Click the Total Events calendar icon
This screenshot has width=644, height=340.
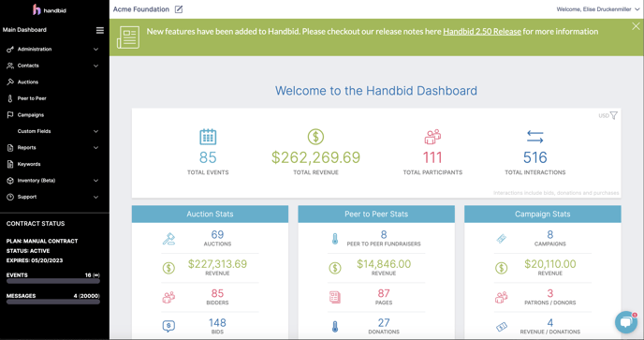(x=208, y=137)
